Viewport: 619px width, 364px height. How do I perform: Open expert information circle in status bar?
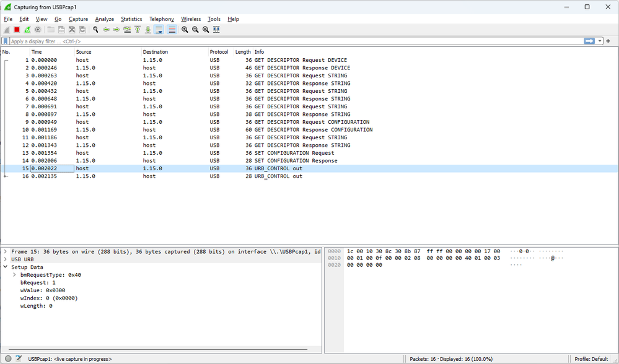click(x=8, y=359)
